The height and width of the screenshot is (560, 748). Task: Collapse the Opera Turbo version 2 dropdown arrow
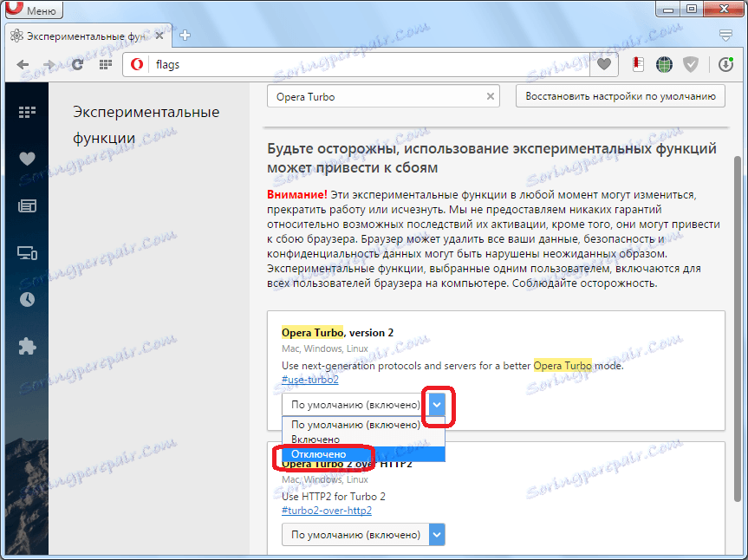point(437,405)
